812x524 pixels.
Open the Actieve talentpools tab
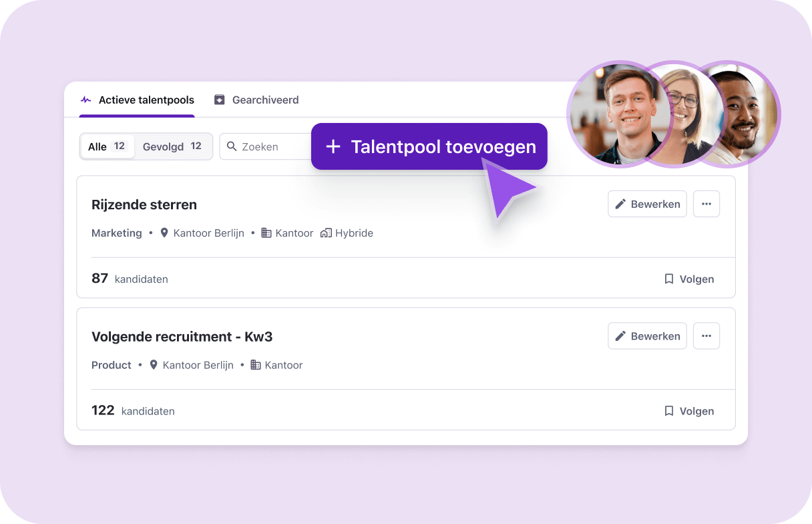click(x=137, y=100)
